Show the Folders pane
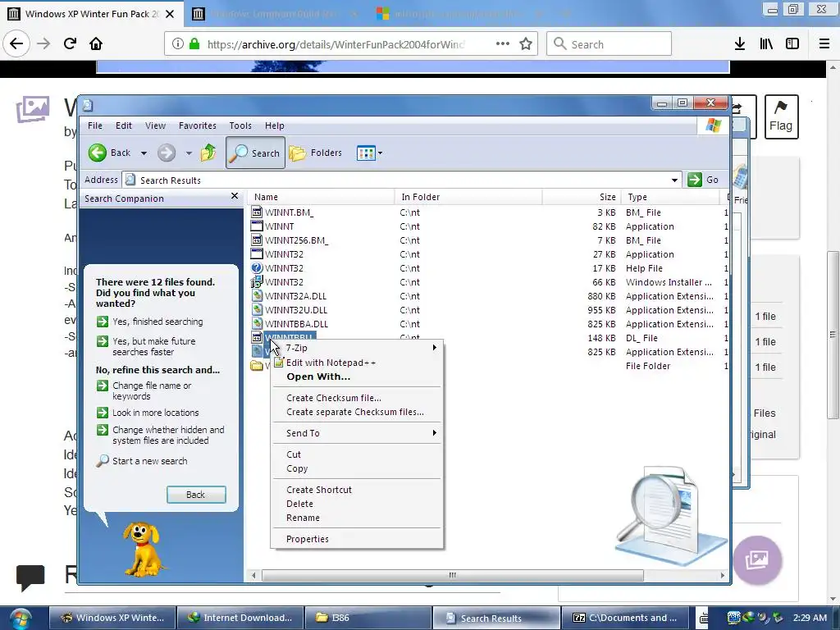 316,153
